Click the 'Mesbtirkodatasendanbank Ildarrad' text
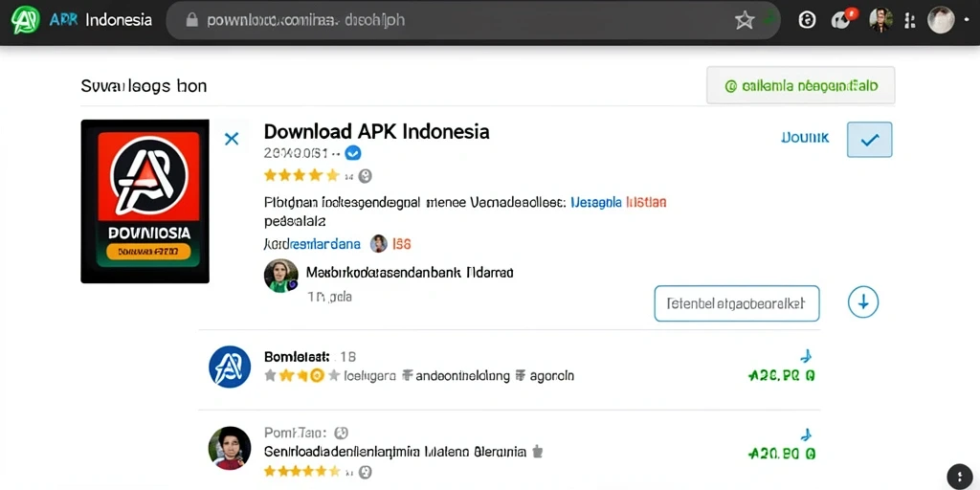This screenshot has height=490, width=980. point(410,273)
